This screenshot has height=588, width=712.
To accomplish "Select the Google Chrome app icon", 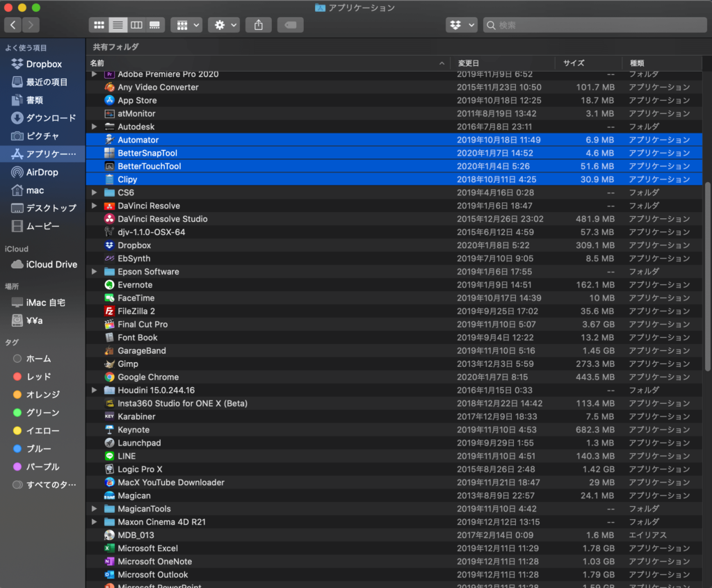I will [109, 377].
